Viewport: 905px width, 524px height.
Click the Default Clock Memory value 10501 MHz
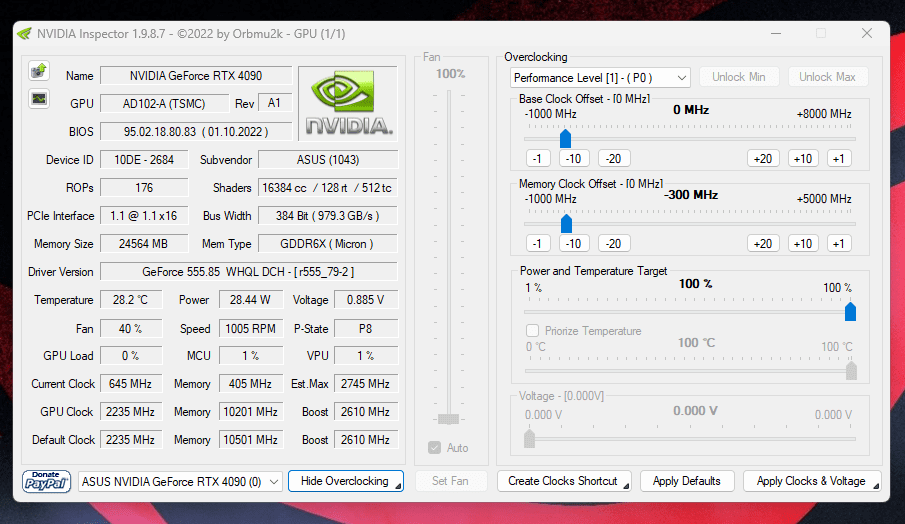pos(250,440)
